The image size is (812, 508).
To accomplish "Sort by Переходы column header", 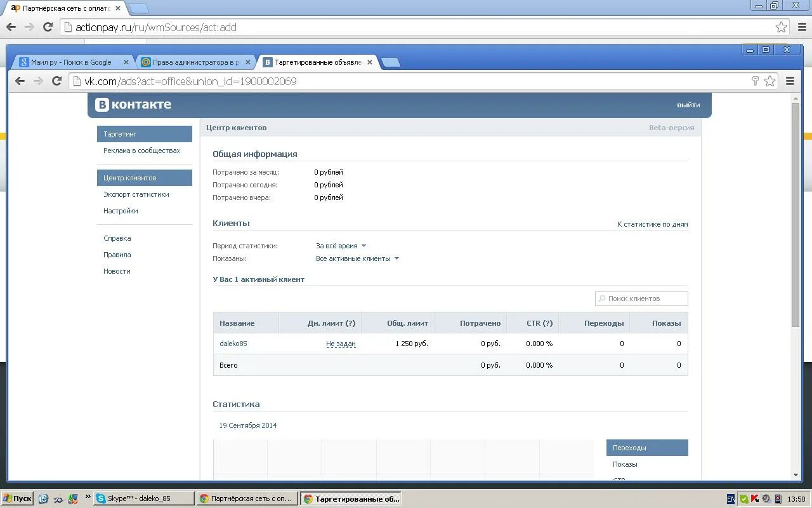I will (594, 323).
